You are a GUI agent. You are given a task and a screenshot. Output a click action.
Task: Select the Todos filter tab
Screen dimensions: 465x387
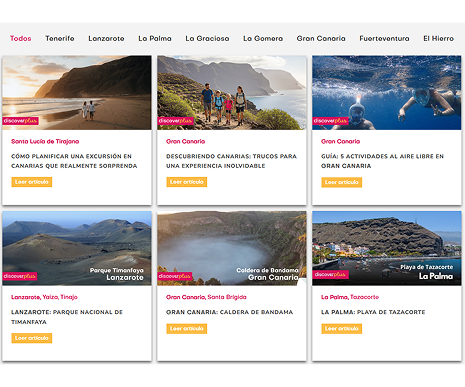(21, 38)
